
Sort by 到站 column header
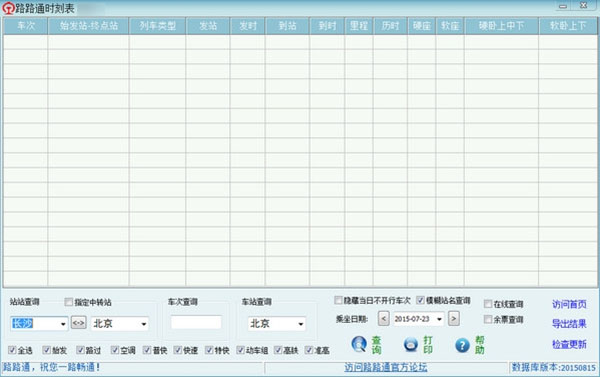pos(287,26)
